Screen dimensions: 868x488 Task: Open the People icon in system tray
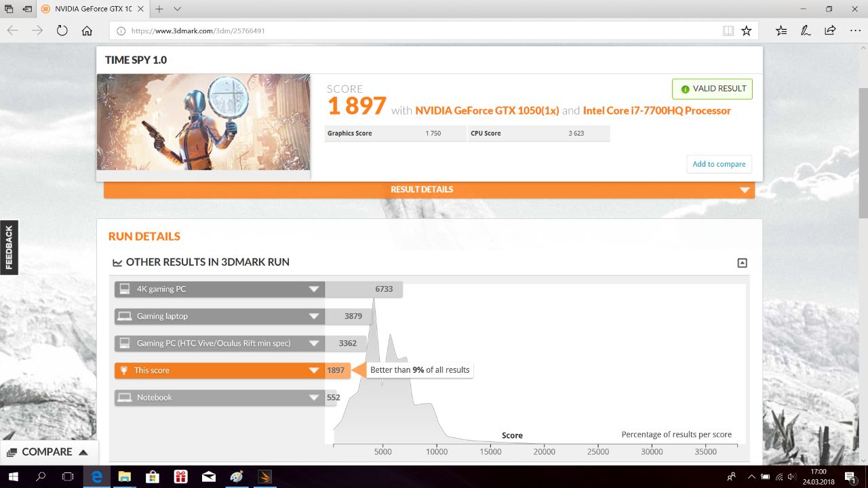click(732, 476)
